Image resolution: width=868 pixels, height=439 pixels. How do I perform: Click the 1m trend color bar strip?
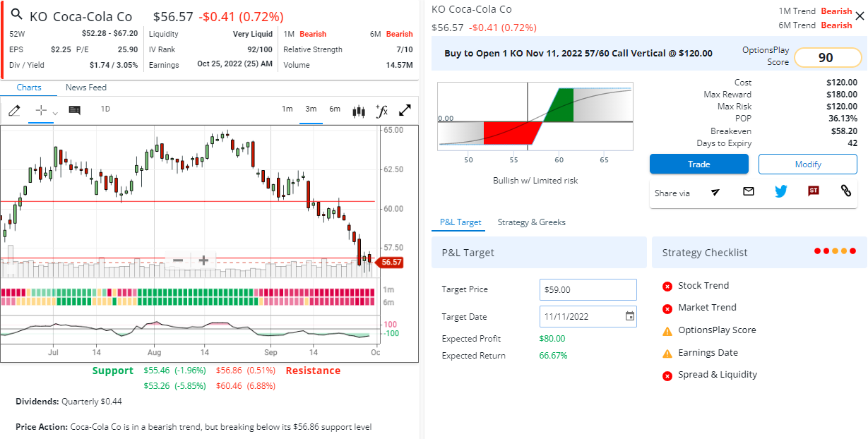point(189,292)
